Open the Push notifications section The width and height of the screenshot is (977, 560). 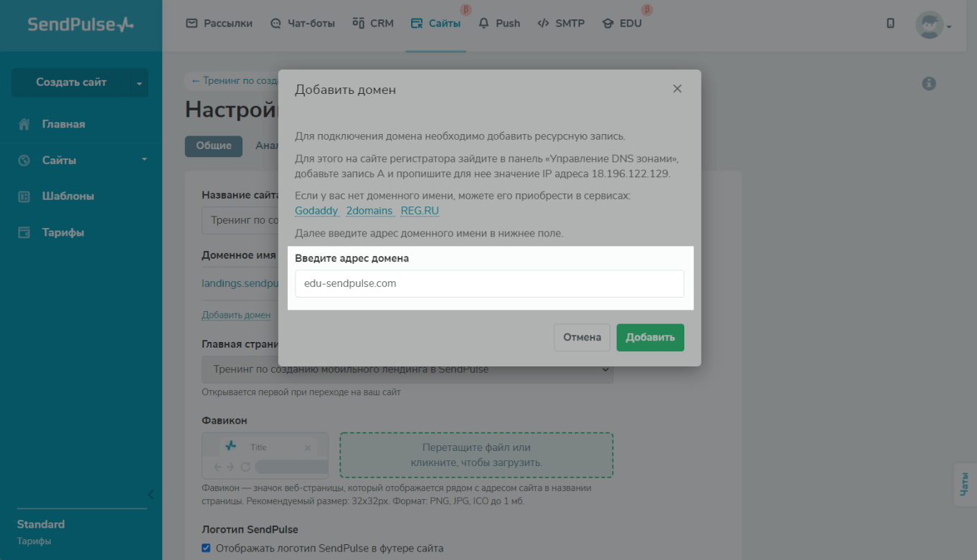click(x=499, y=23)
